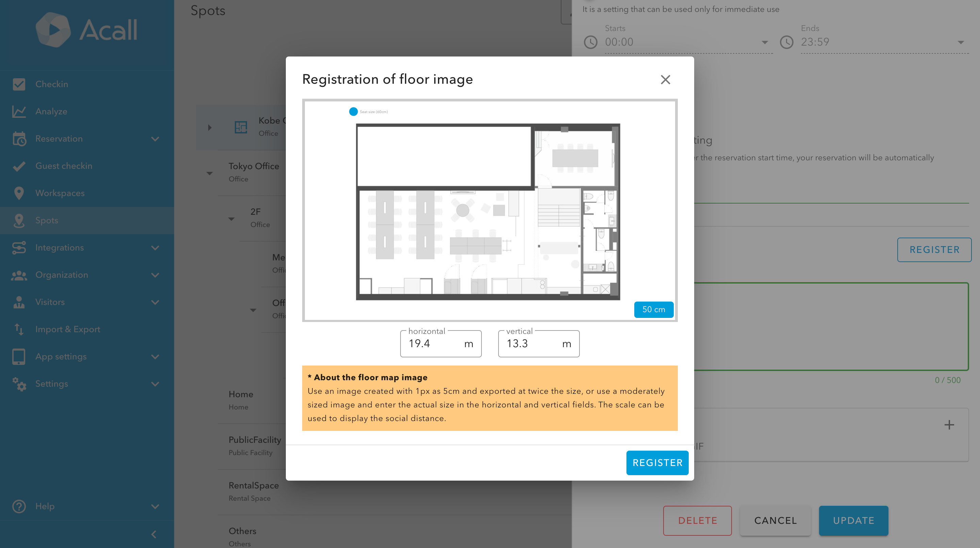
Task: Close the floor image registration dialog
Action: pos(665,80)
